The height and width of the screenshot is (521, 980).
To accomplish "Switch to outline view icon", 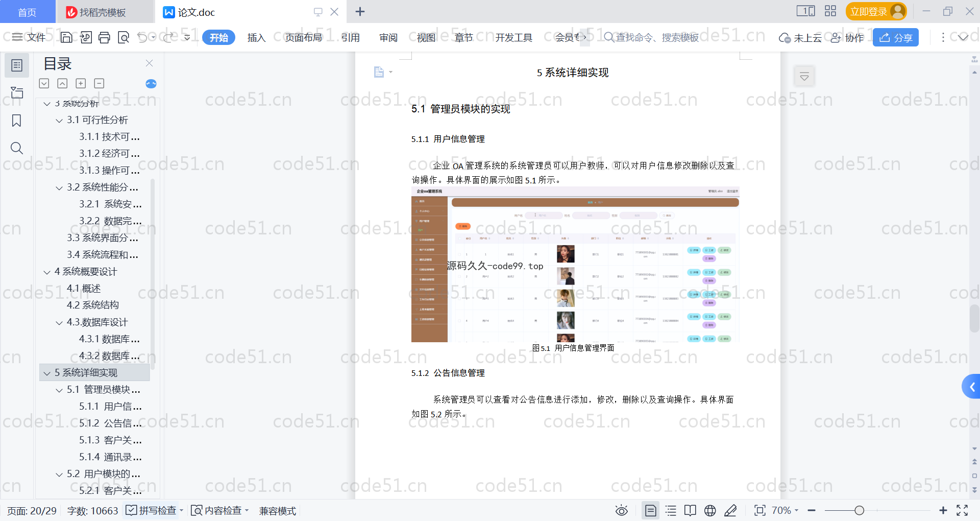I will click(x=671, y=510).
